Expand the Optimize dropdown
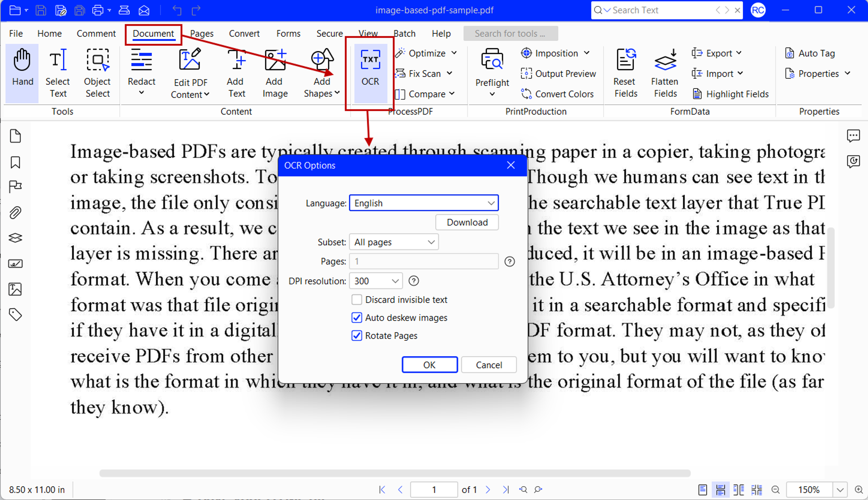The image size is (868, 500). (454, 53)
